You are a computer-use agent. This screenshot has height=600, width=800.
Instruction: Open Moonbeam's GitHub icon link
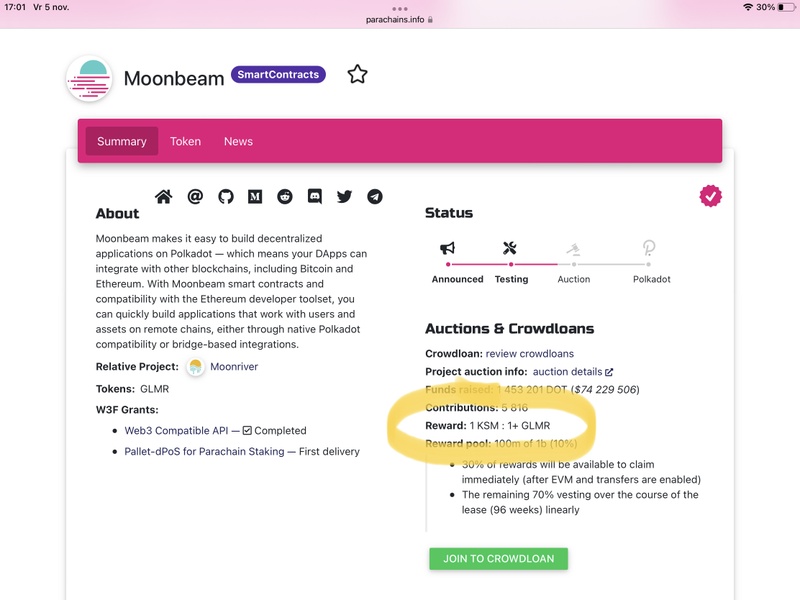225,197
